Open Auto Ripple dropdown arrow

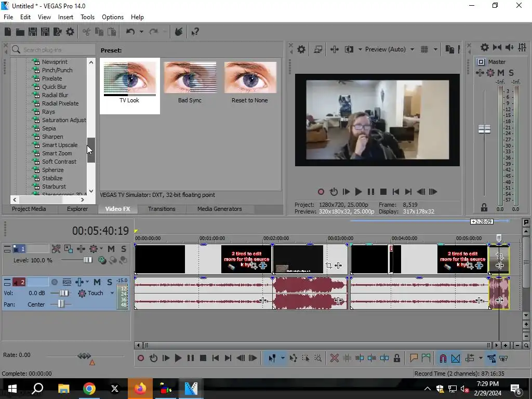481,358
